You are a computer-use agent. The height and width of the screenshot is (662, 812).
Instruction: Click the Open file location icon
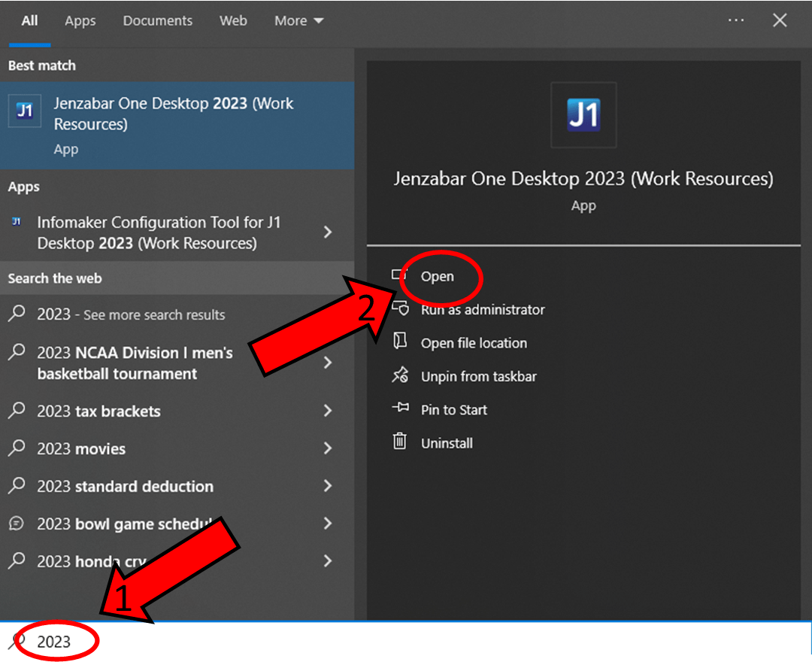coord(400,341)
